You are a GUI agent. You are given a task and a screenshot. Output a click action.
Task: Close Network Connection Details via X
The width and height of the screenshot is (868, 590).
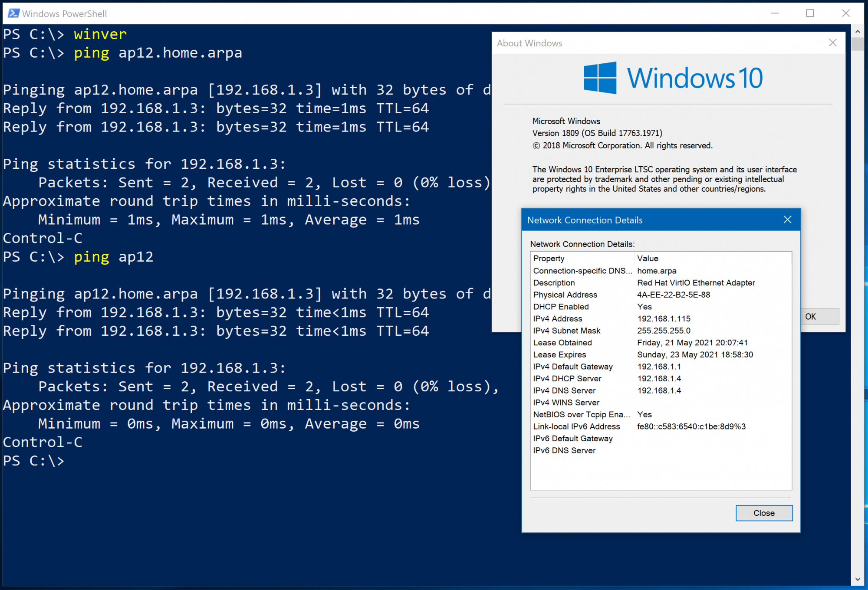[x=787, y=220]
